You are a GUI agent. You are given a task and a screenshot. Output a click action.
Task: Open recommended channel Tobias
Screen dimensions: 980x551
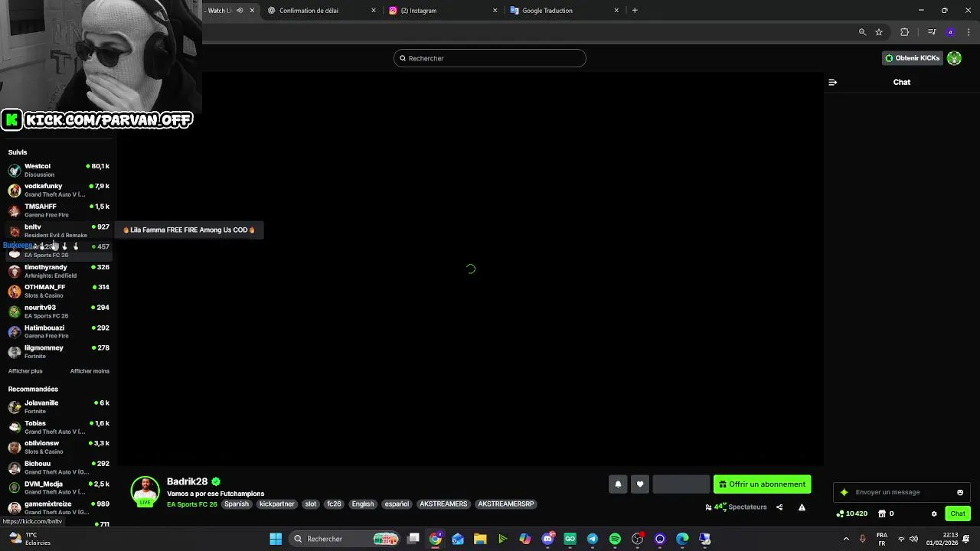pyautogui.click(x=59, y=427)
